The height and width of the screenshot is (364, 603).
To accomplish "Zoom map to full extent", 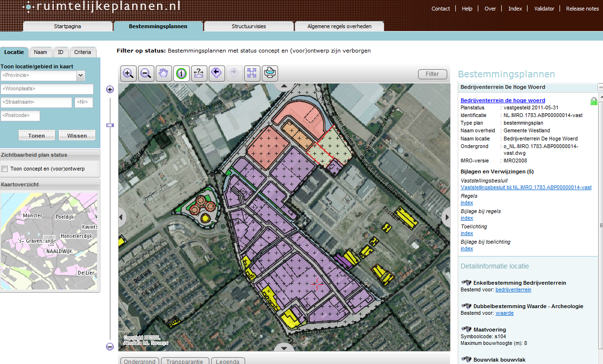I will coord(252,73).
